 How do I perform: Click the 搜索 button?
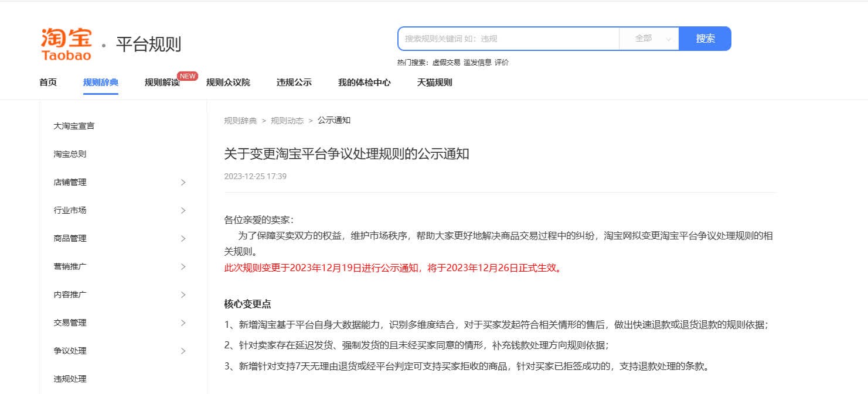tap(705, 39)
